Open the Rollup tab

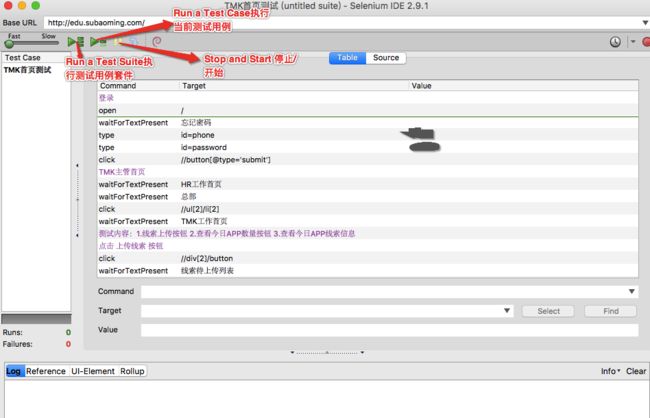click(x=132, y=371)
